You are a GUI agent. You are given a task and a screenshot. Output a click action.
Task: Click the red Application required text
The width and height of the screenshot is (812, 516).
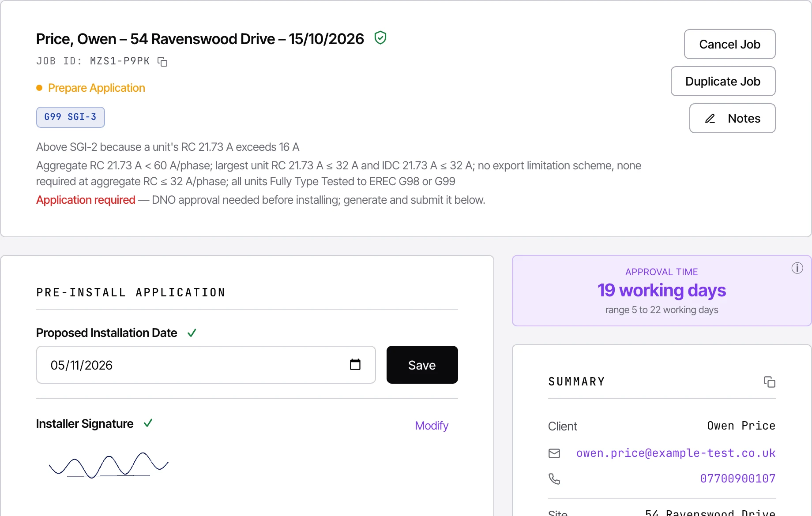86,200
